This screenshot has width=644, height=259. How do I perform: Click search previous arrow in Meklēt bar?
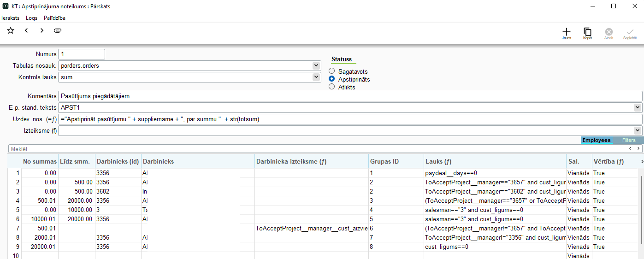click(631, 149)
